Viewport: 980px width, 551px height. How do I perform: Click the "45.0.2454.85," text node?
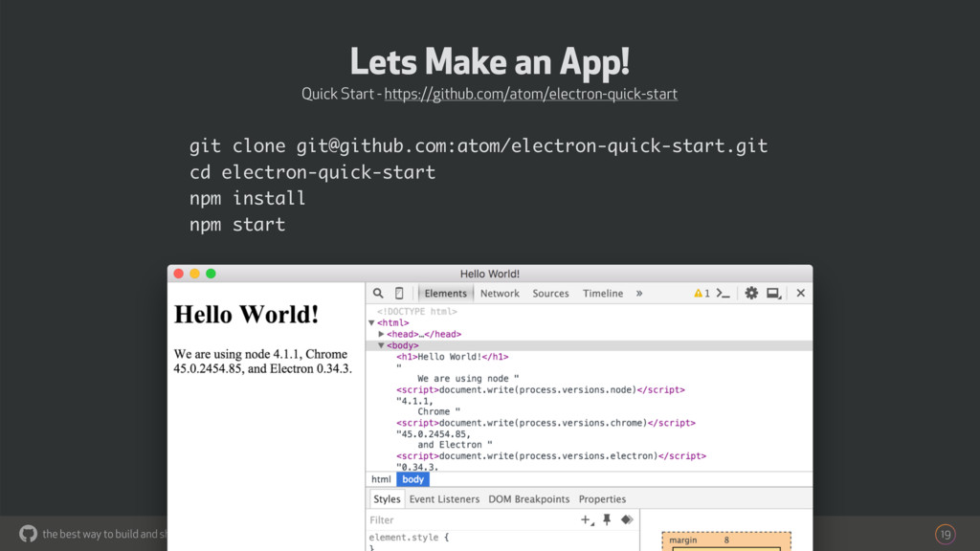(x=434, y=434)
